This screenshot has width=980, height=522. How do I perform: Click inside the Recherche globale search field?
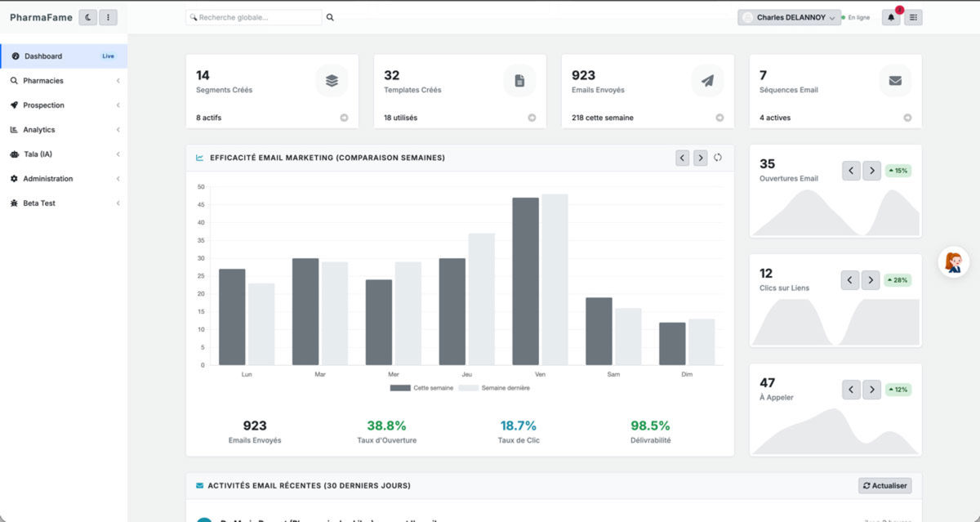(x=253, y=16)
